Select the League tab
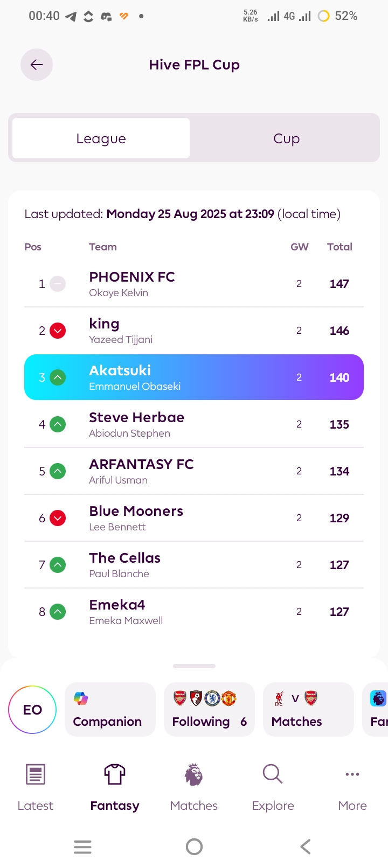The image size is (388, 868). (x=101, y=138)
